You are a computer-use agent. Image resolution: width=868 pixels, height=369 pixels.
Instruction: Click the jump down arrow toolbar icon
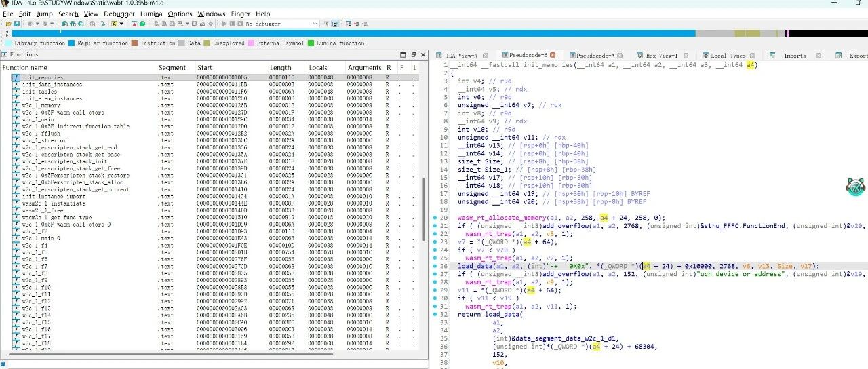[103, 24]
